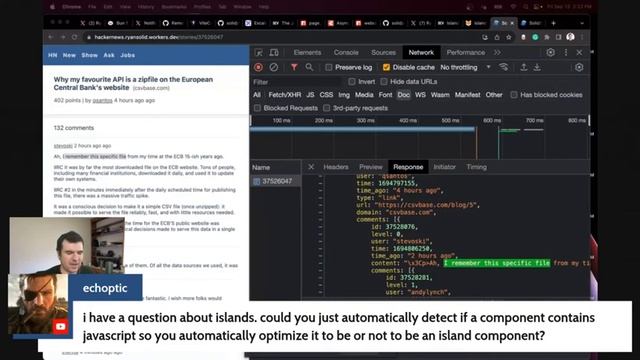Close the request details pane
Image resolution: width=640 pixels, height=360 pixels.
point(311,167)
